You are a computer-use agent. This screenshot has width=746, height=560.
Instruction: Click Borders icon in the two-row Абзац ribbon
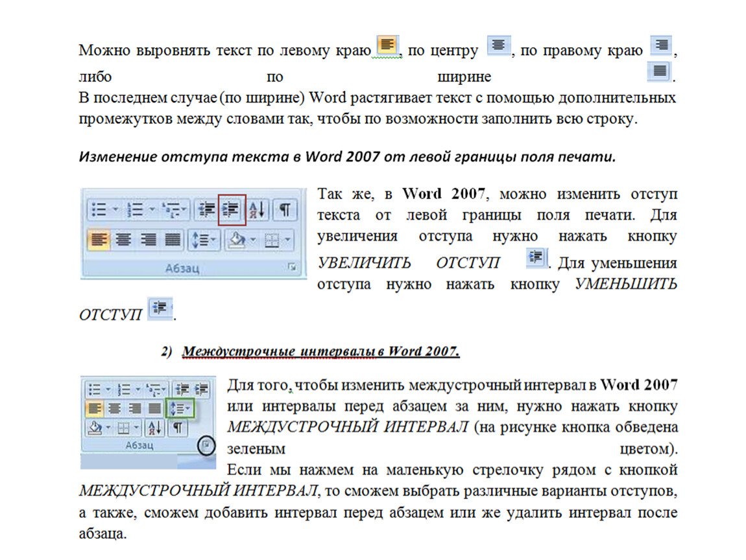point(272,240)
